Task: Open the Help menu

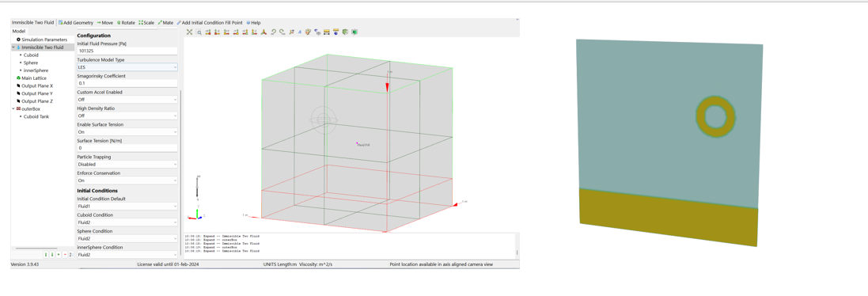Action: 253,23
